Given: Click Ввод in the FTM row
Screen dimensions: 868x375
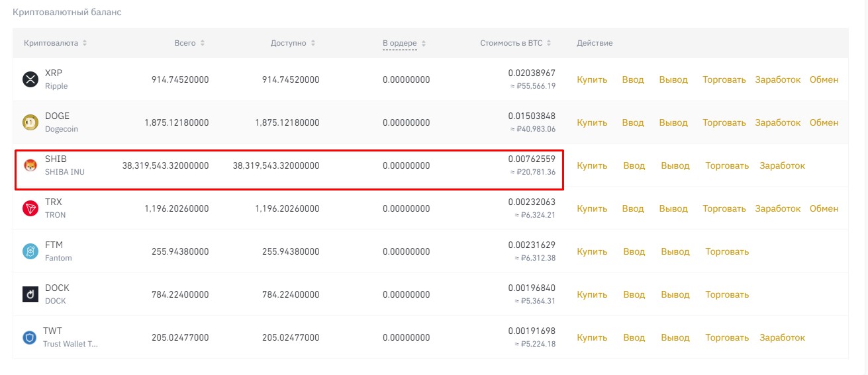Looking at the screenshot, I should [634, 251].
